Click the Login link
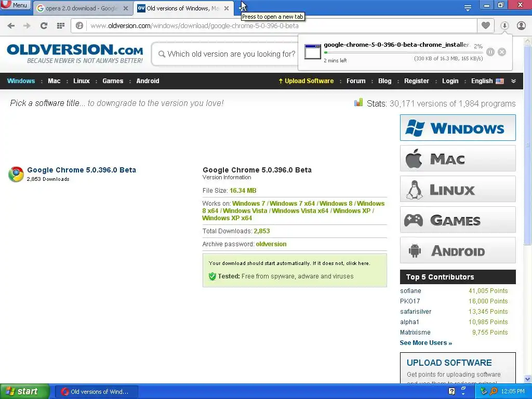Viewport: 532px width, 399px height. tap(450, 81)
